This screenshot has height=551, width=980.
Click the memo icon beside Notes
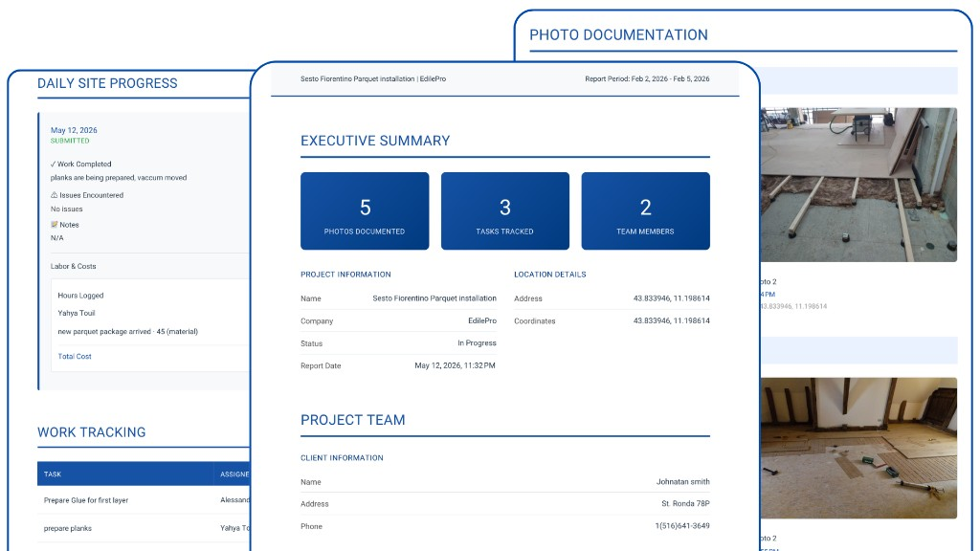click(55, 224)
